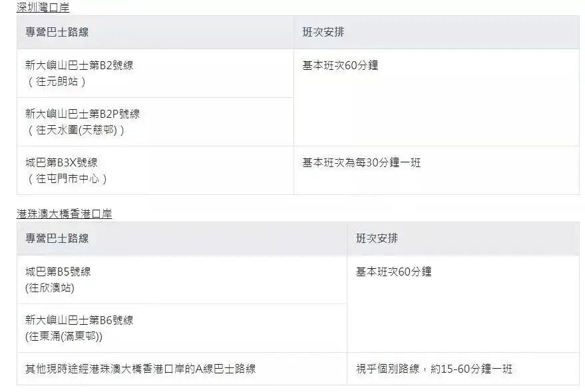Click the 深圳灣口岸 underlined heading
Viewport: 585px width, 392px height.
[x=43, y=8]
